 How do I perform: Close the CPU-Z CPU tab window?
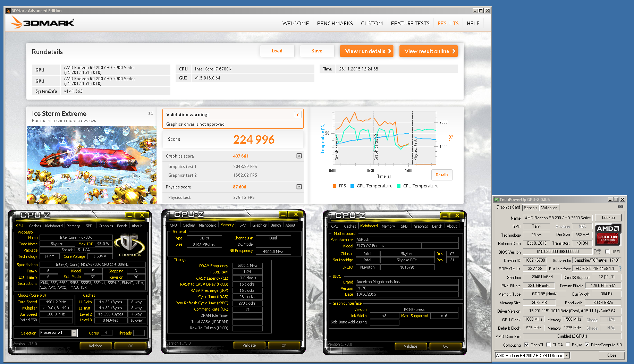(x=142, y=215)
